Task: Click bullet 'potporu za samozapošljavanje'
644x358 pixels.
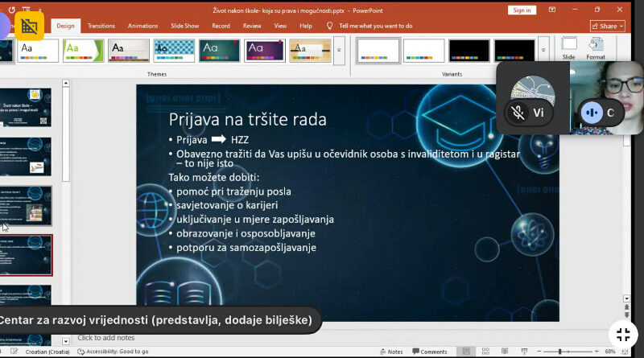Action: click(246, 248)
